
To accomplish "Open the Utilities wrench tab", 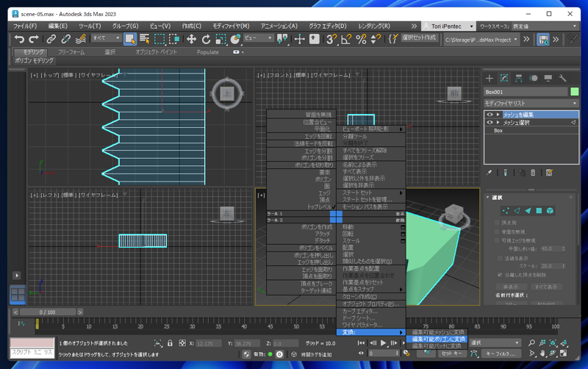I will [562, 79].
